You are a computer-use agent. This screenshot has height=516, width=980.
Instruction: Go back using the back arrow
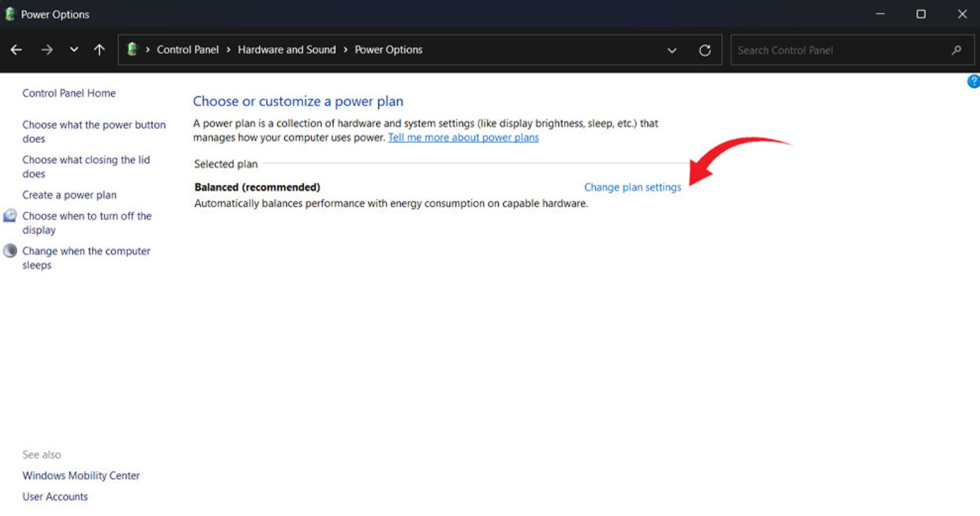(x=16, y=50)
